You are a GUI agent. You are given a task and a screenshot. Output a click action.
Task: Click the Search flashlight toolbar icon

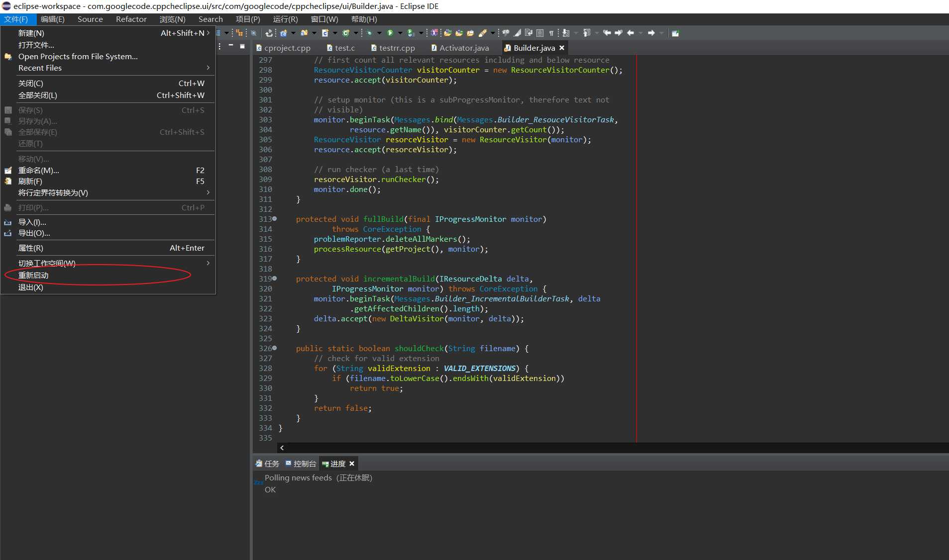[x=482, y=33]
